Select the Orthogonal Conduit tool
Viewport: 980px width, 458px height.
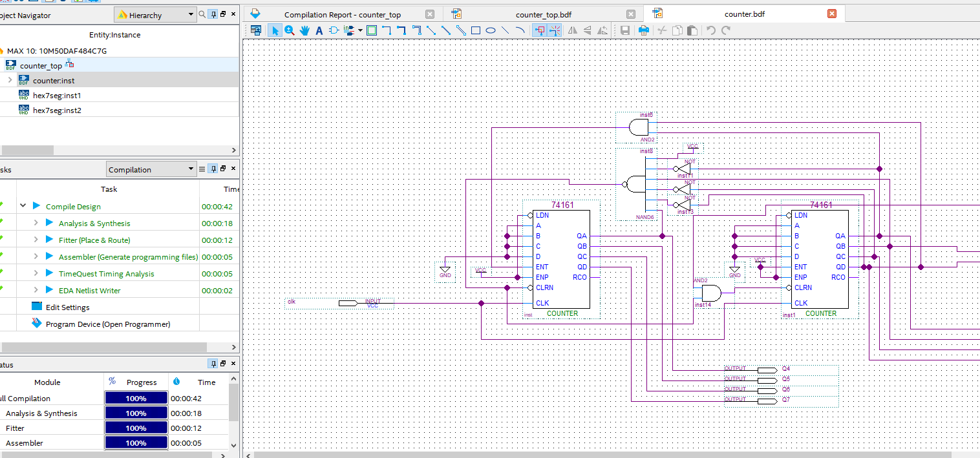[x=416, y=30]
